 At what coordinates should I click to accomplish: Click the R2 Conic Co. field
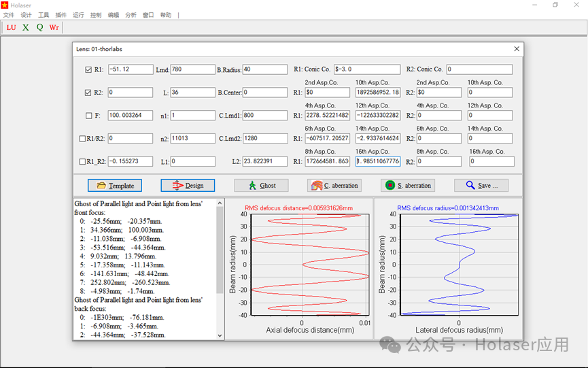coord(479,69)
